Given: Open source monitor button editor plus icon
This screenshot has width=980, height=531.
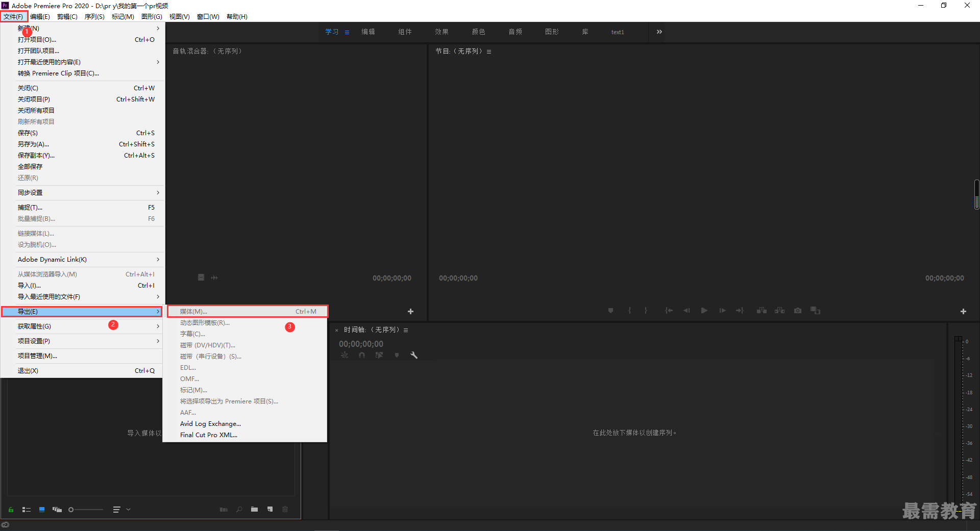Looking at the screenshot, I should click(x=410, y=311).
